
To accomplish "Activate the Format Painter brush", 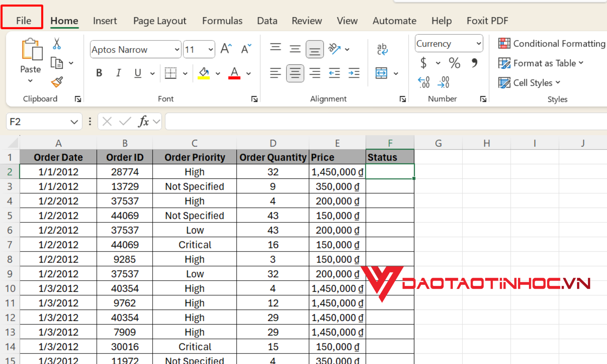I will coord(57,82).
